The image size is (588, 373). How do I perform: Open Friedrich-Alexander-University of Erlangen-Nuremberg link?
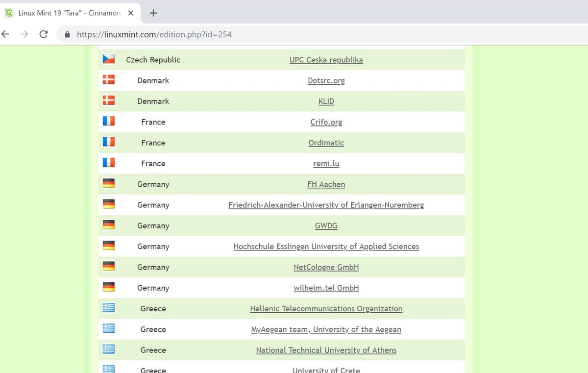[x=326, y=205]
